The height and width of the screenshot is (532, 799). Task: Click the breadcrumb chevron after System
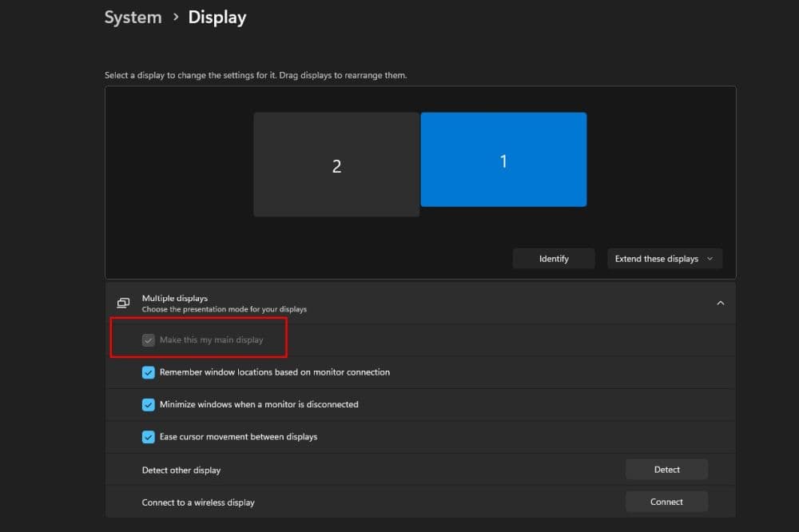point(175,18)
